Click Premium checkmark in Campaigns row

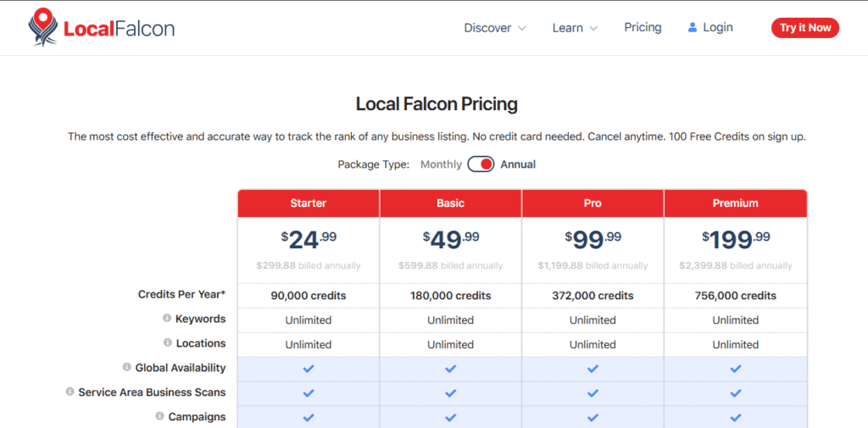pos(735,417)
